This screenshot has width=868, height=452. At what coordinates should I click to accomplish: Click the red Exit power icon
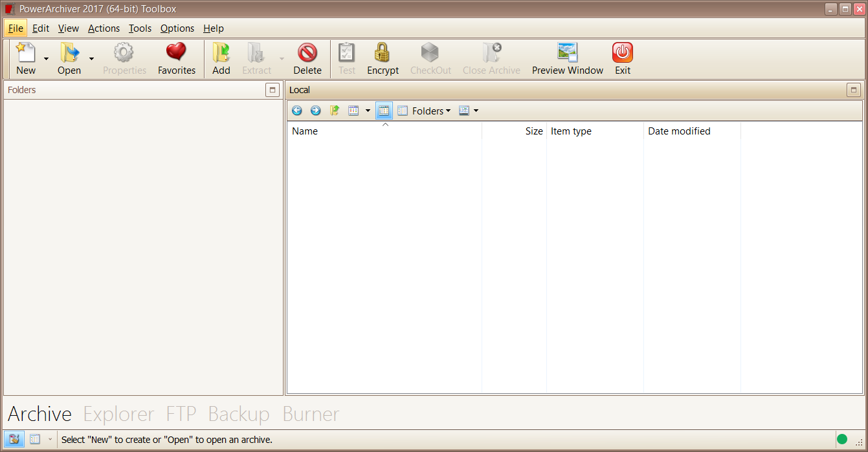623,52
